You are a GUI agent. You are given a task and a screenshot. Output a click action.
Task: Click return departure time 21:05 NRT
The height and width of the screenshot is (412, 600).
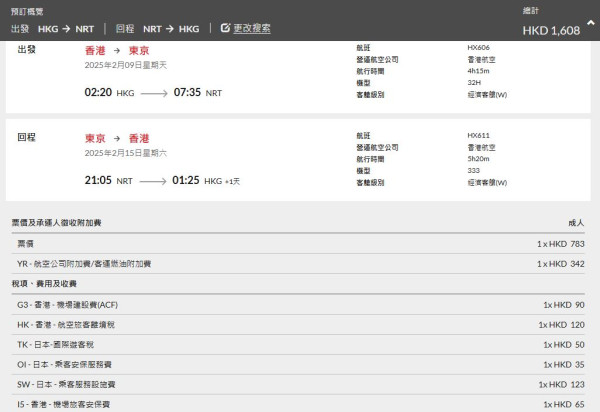click(x=109, y=181)
